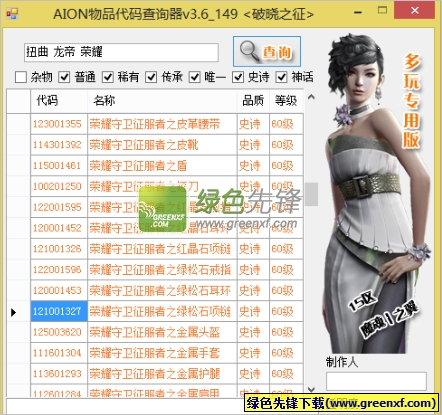Viewport: 442px width, 415px height.
Task: Click the scrollbar down arrow
Action: point(311,389)
